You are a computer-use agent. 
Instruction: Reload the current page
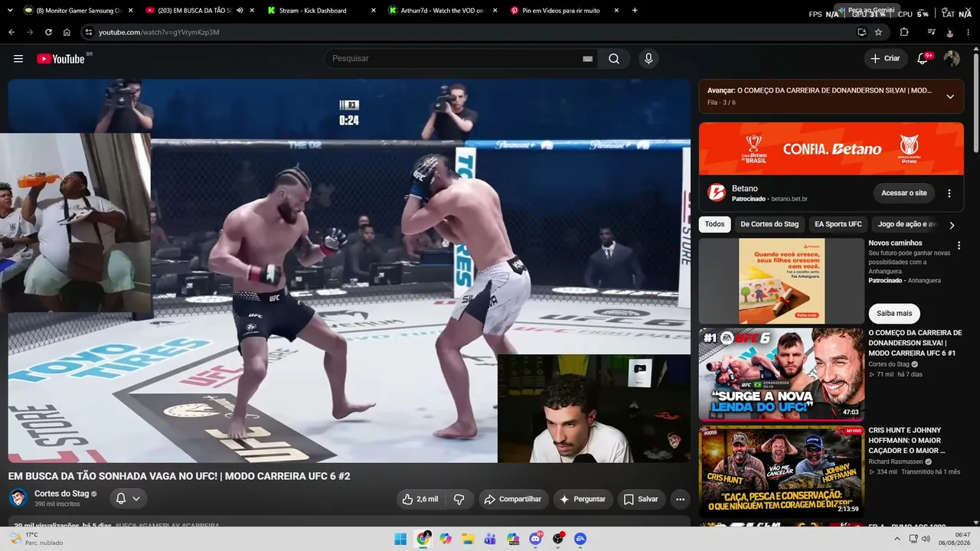48,32
